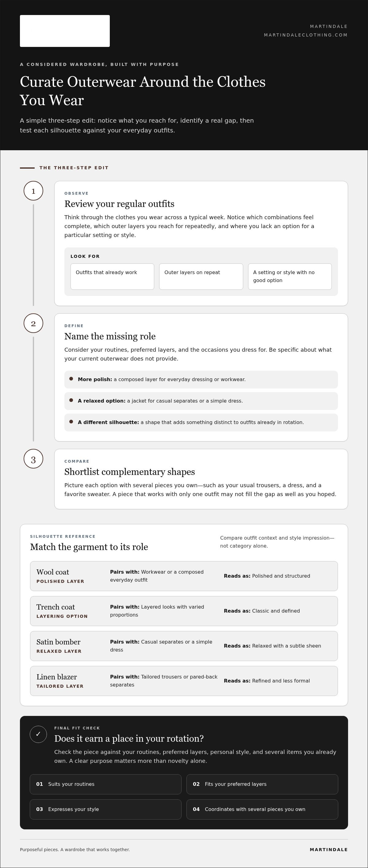The width and height of the screenshot is (368, 868).
Task: Open the Satin bomber reference row
Action: point(184,646)
